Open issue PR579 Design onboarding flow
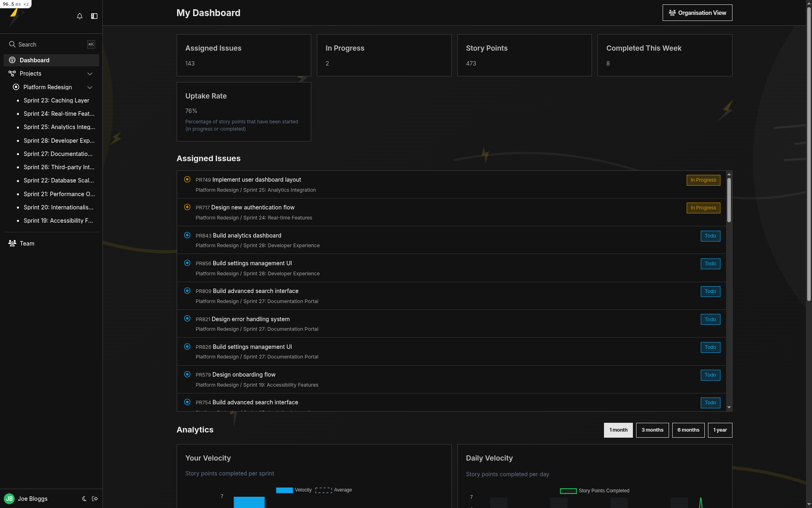Screen dimensions: 812x508 (x=244, y=375)
